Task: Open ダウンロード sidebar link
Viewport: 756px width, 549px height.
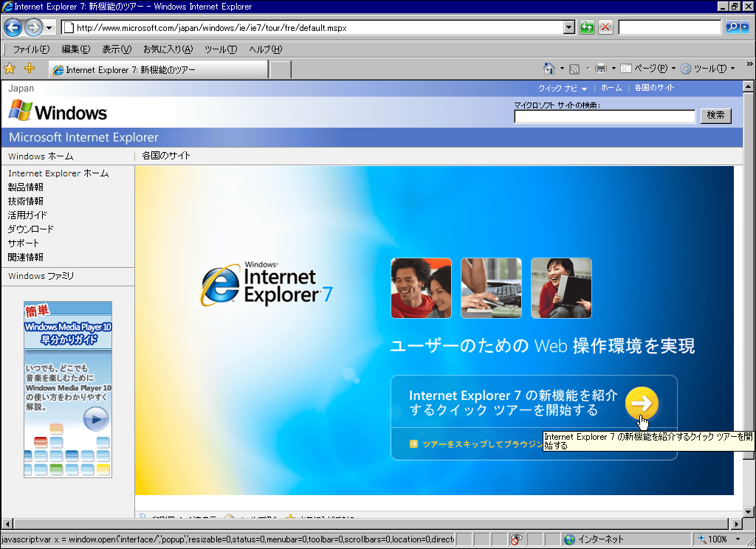Action: (x=31, y=229)
